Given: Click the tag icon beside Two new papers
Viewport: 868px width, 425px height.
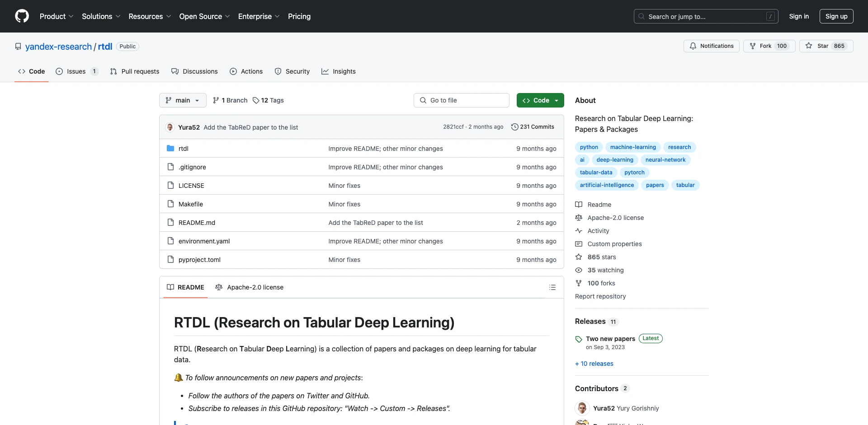Looking at the screenshot, I should (x=579, y=339).
